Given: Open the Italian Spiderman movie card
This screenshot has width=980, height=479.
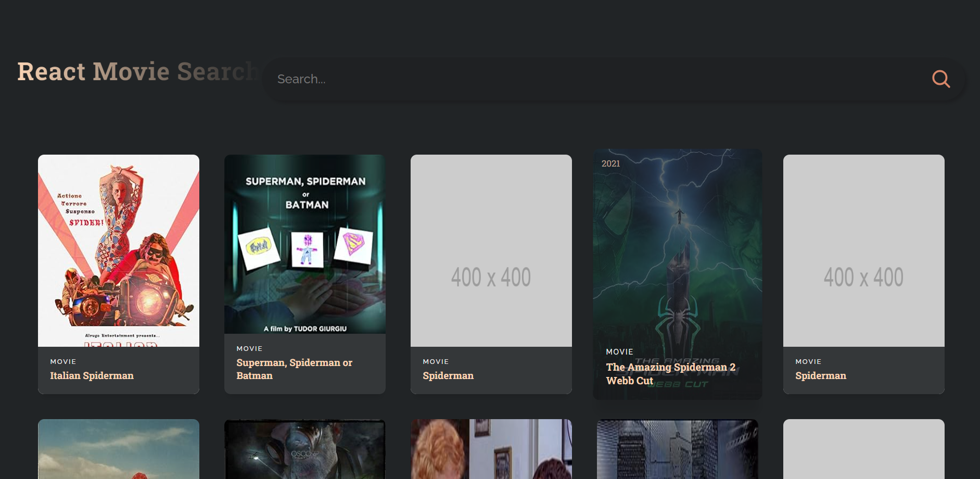Looking at the screenshot, I should click(x=118, y=273).
